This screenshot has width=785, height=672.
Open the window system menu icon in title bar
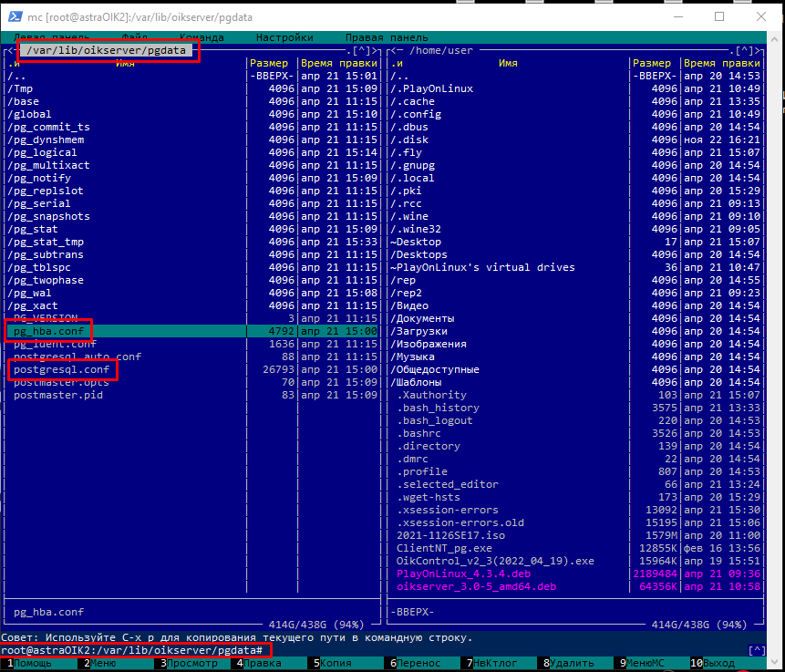pyautogui.click(x=15, y=16)
